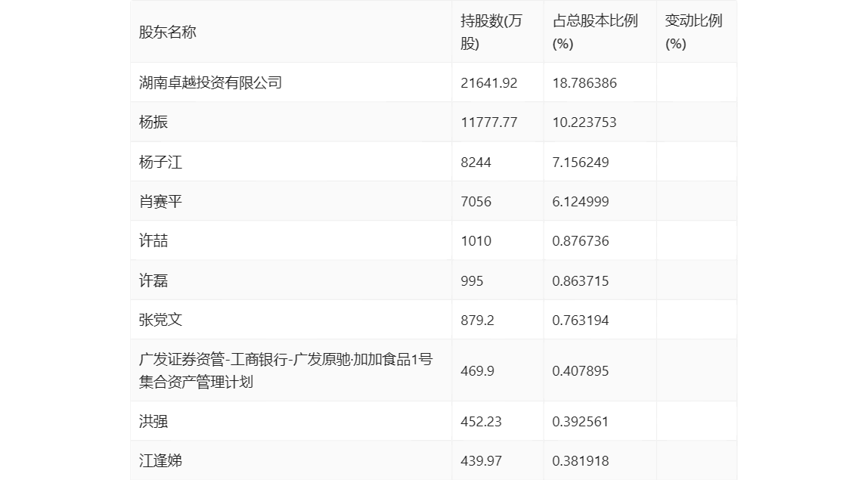Select the 0.381918 percentage value

(580, 461)
